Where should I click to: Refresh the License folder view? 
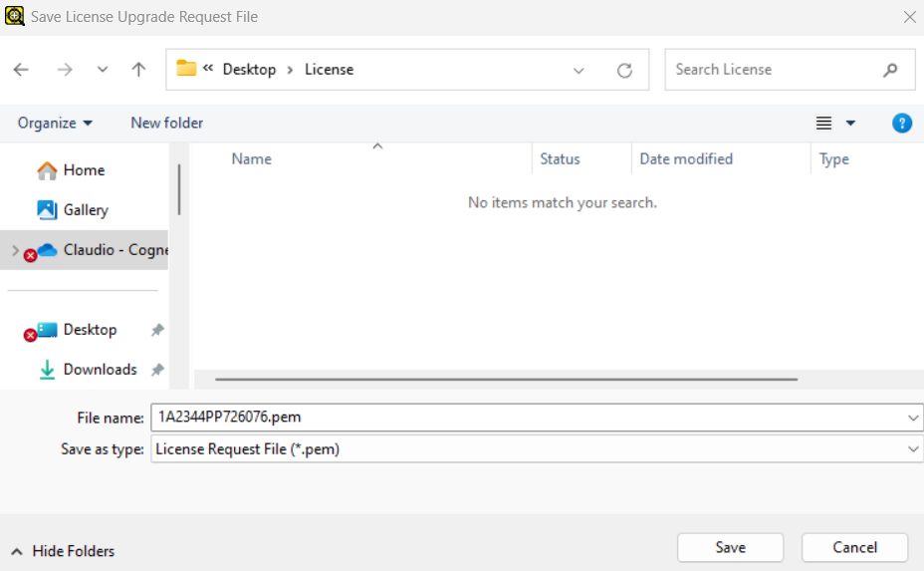(624, 71)
